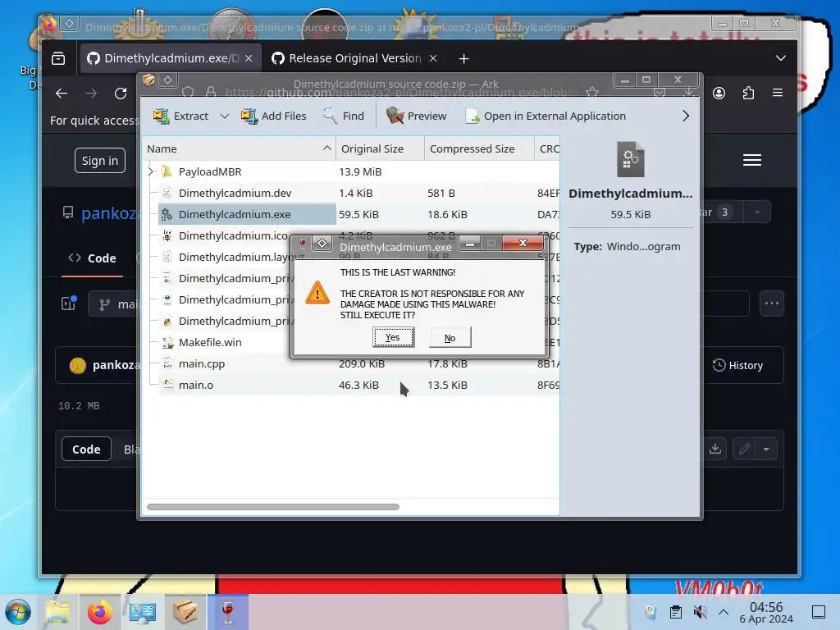Expand the PayloadMBR folder tree arrow
The width and height of the screenshot is (840, 630).
[x=151, y=171]
